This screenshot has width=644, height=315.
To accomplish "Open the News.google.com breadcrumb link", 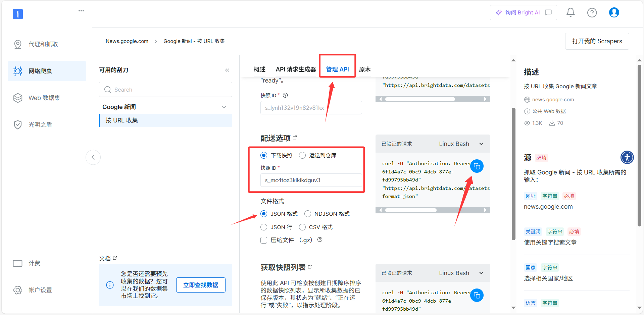I will pyautogui.click(x=127, y=41).
